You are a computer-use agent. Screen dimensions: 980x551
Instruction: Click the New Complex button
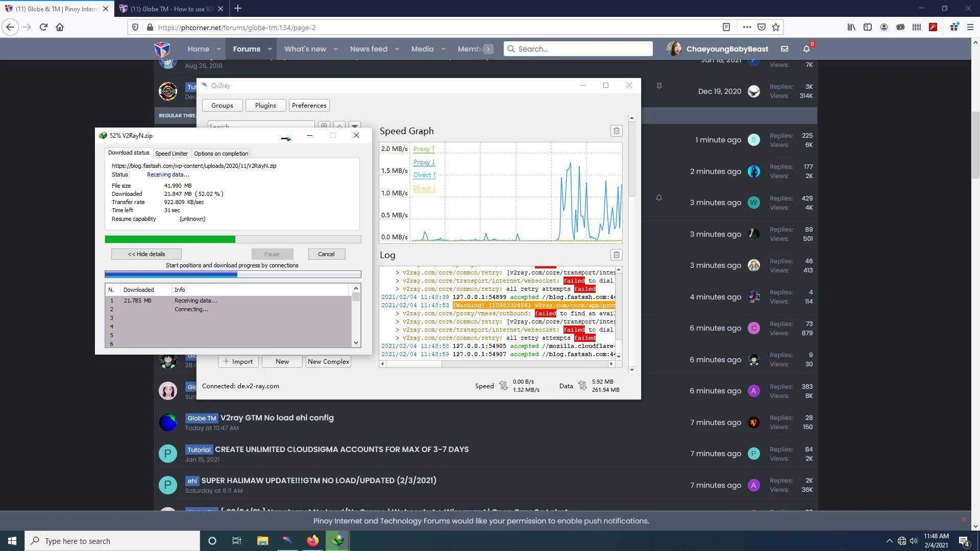328,362
